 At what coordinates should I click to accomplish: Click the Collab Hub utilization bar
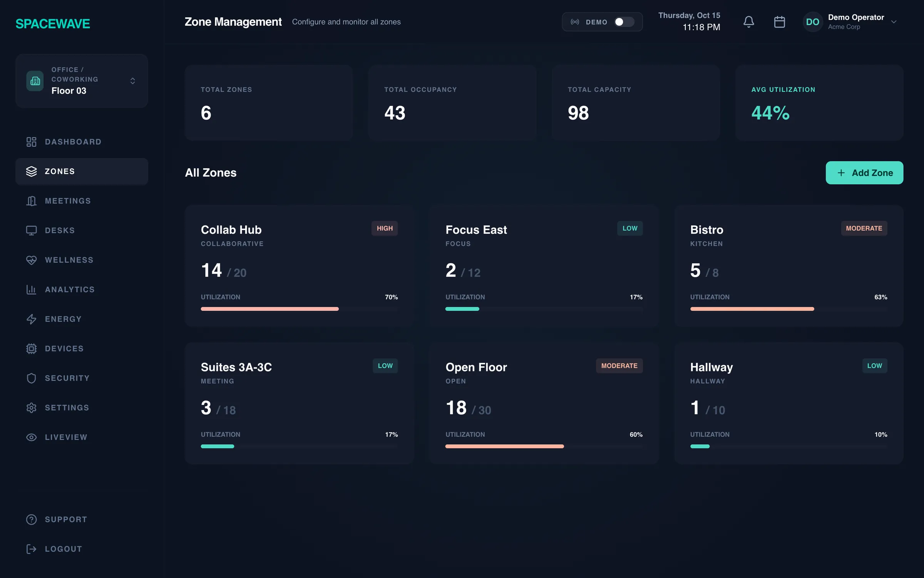[x=299, y=309]
